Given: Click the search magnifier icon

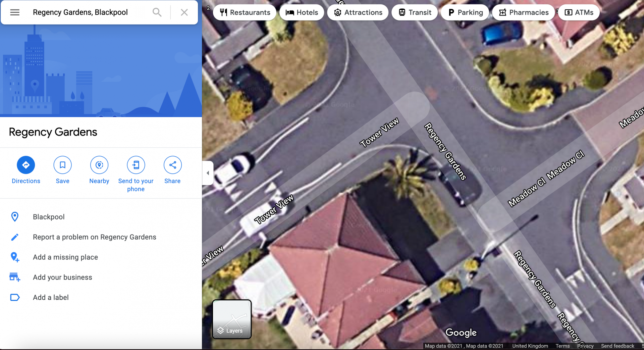Looking at the screenshot, I should 157,12.
